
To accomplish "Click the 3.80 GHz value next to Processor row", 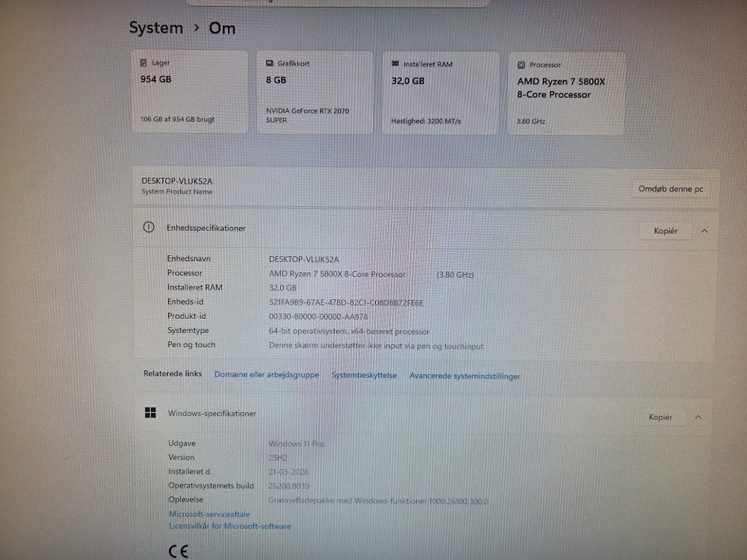I will coord(455,275).
